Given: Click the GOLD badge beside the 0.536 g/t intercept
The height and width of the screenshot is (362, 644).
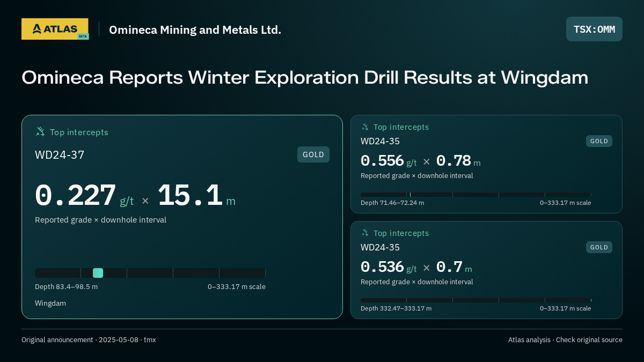Looking at the screenshot, I should tap(599, 247).
